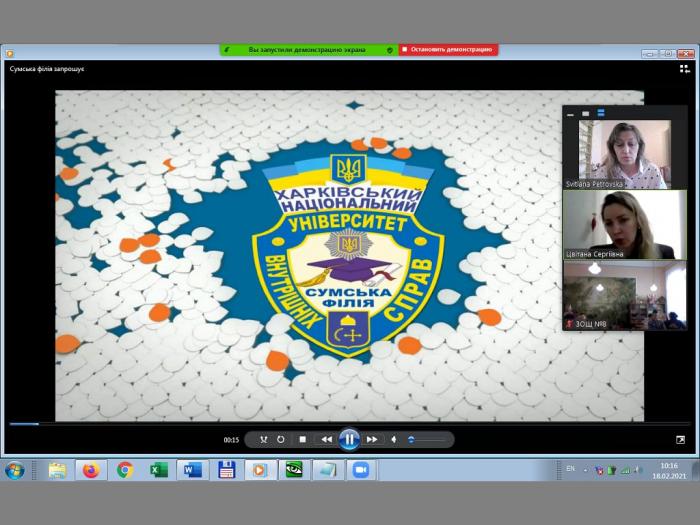Viewport: 700px width, 525px height.
Task: Pause the video playback
Action: coord(349,439)
